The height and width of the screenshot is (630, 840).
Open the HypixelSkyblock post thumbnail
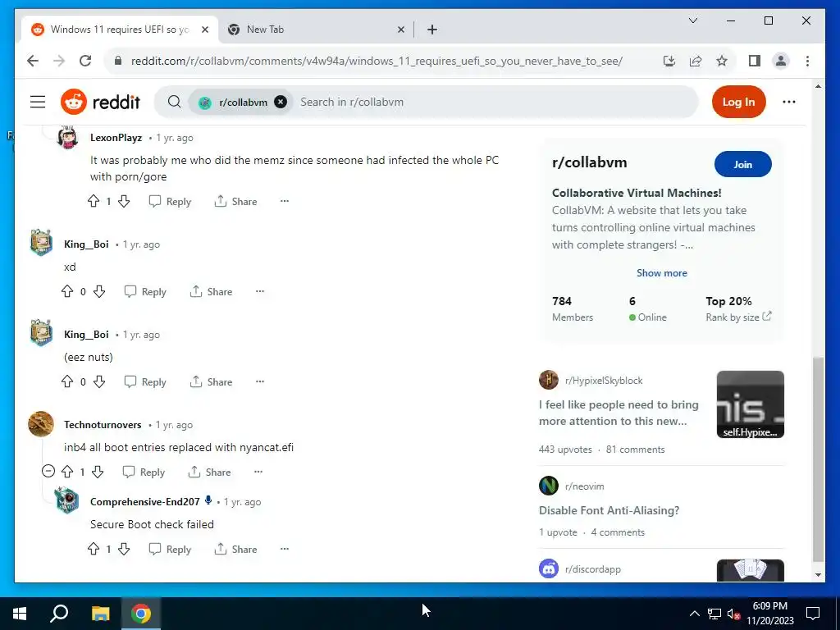tap(750, 404)
